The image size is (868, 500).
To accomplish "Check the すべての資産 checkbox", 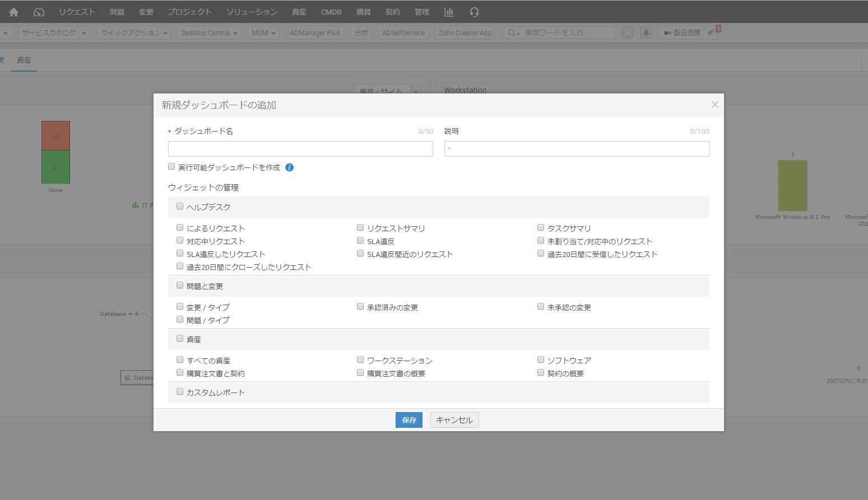I will click(180, 360).
